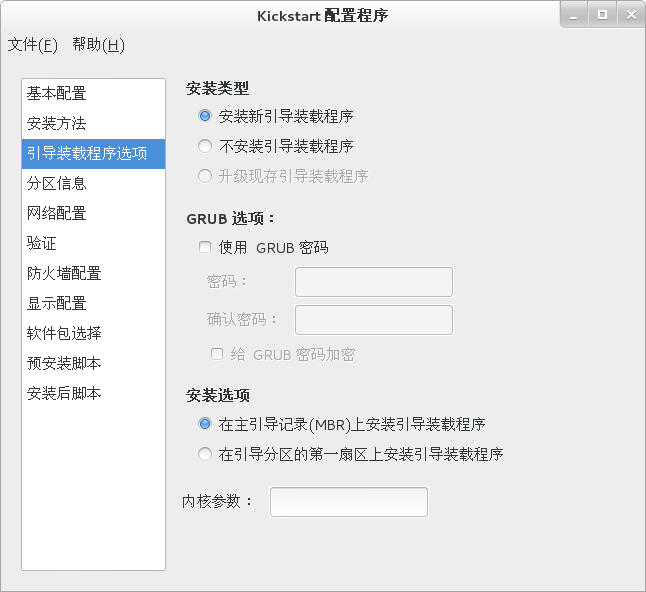Click the 内核参数 text field
Image resolution: width=646 pixels, height=592 pixels.
coord(349,502)
